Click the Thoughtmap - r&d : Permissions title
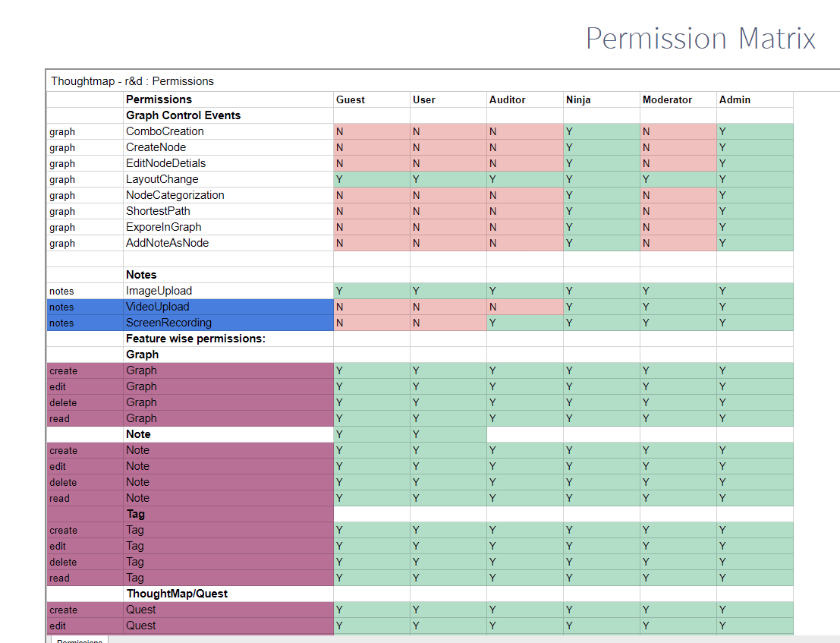840x643 pixels. (132, 81)
